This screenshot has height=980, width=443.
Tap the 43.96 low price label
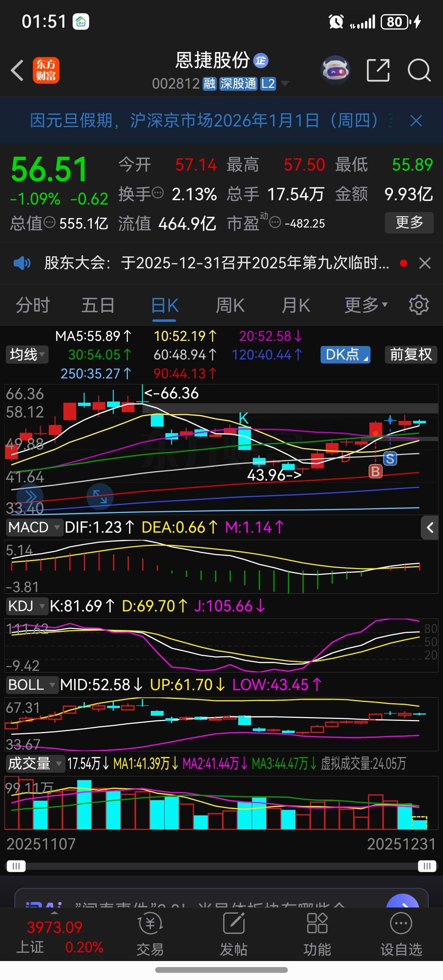click(x=274, y=475)
